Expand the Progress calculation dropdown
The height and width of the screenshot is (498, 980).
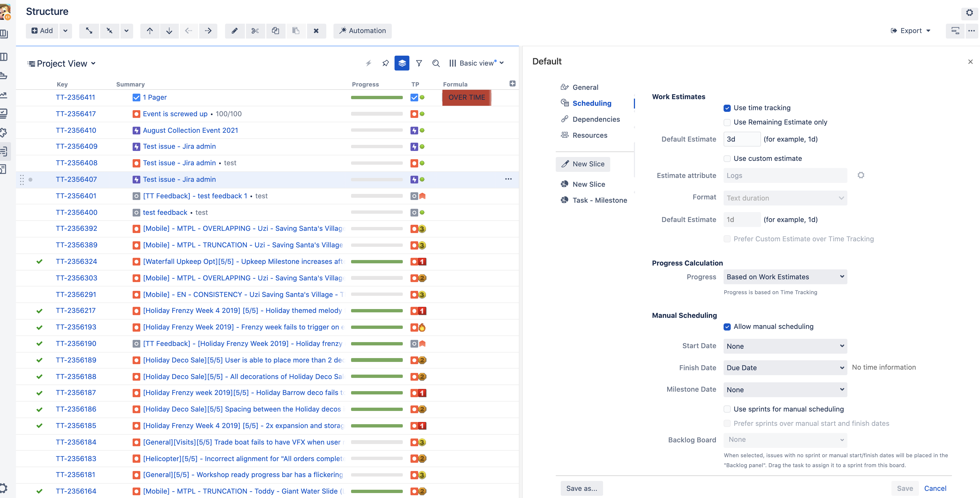pyautogui.click(x=785, y=277)
